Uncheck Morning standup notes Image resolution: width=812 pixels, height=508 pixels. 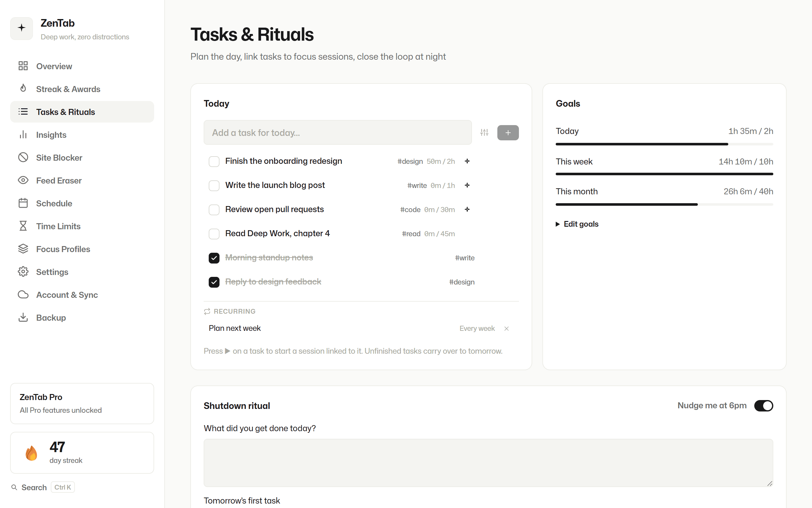tap(214, 258)
